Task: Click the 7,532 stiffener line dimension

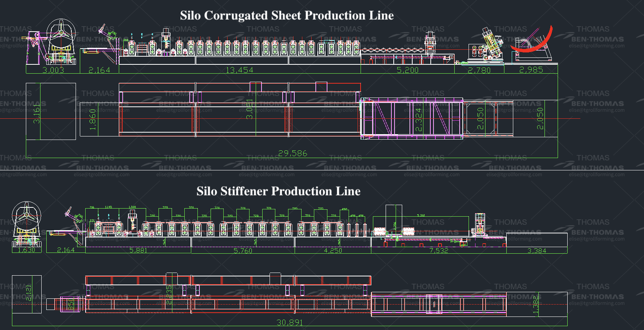Action: pos(438,251)
